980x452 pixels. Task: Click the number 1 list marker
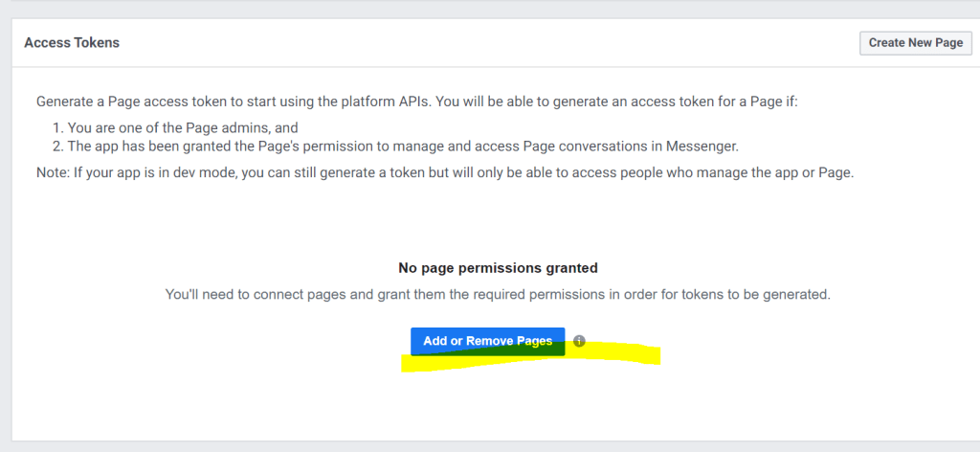point(58,127)
